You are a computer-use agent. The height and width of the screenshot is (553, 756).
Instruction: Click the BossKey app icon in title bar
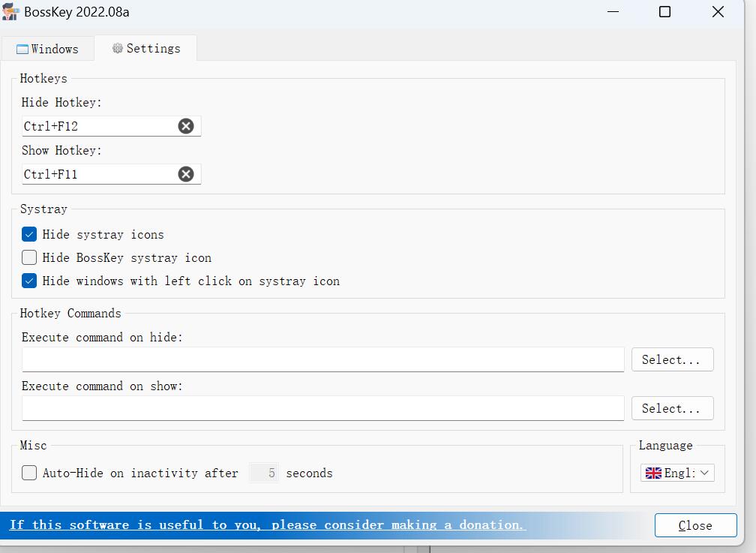coord(10,12)
